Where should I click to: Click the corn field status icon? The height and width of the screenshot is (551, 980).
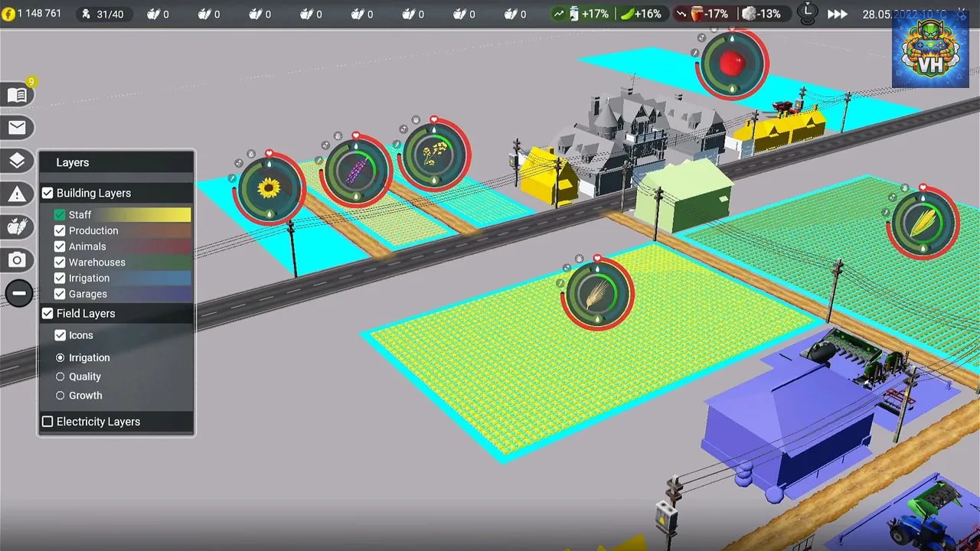click(925, 223)
